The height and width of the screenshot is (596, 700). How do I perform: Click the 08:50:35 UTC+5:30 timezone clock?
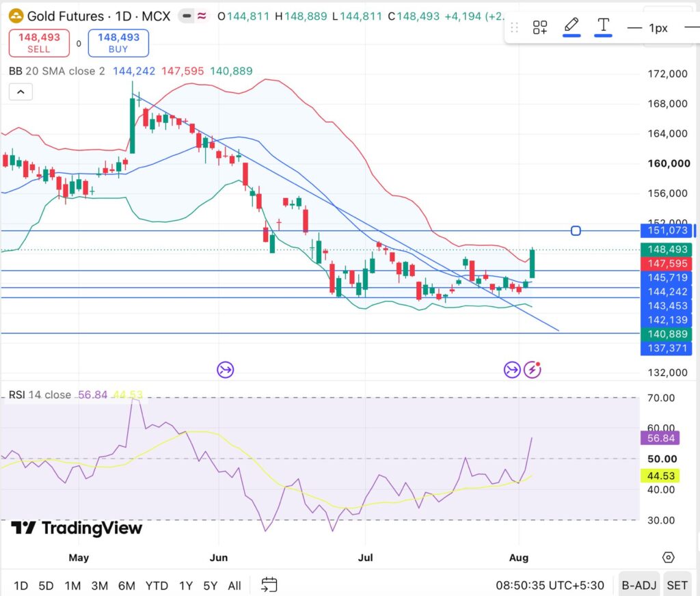pyautogui.click(x=550, y=585)
